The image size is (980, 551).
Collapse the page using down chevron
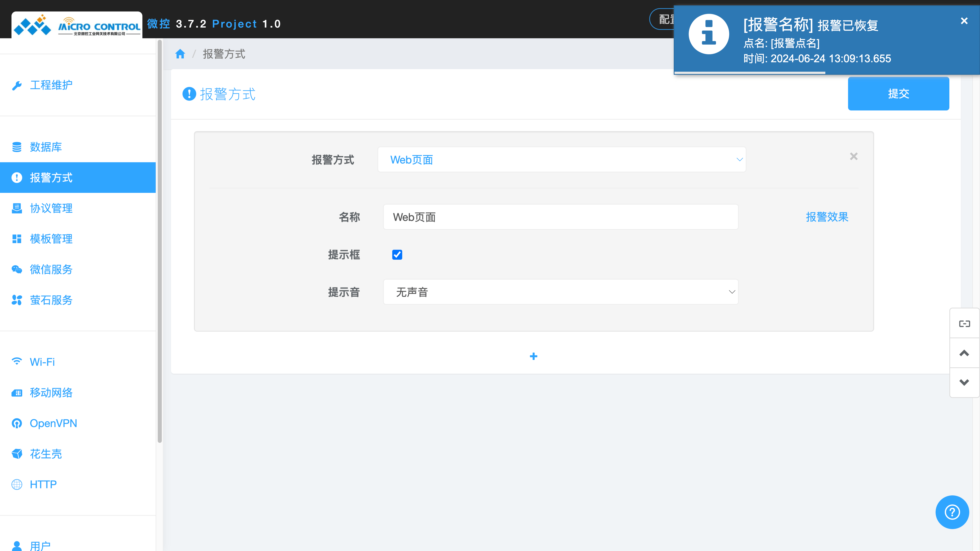(x=964, y=382)
